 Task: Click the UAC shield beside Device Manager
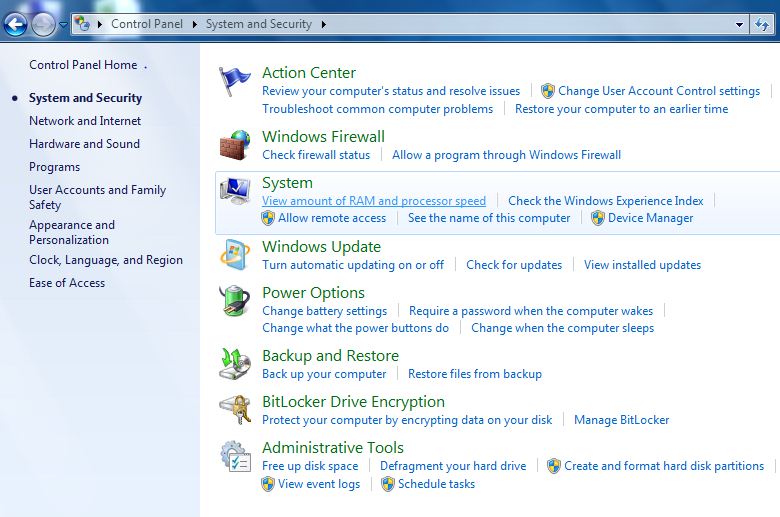597,218
